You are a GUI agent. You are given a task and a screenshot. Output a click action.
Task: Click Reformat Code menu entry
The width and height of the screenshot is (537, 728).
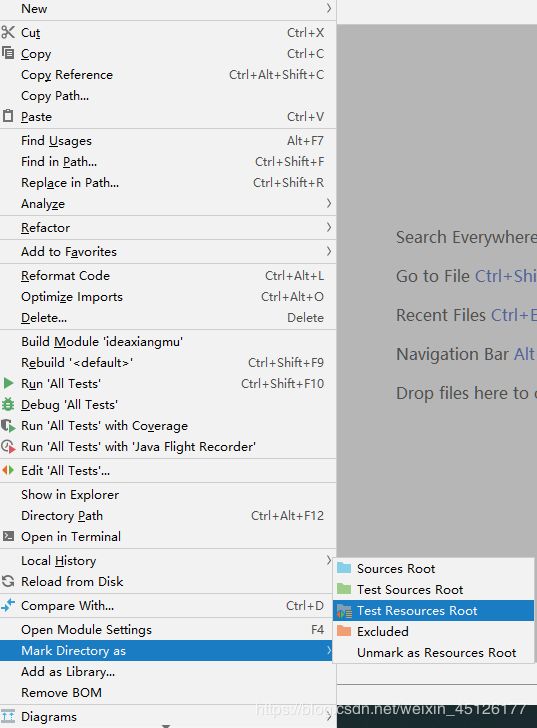(168, 275)
